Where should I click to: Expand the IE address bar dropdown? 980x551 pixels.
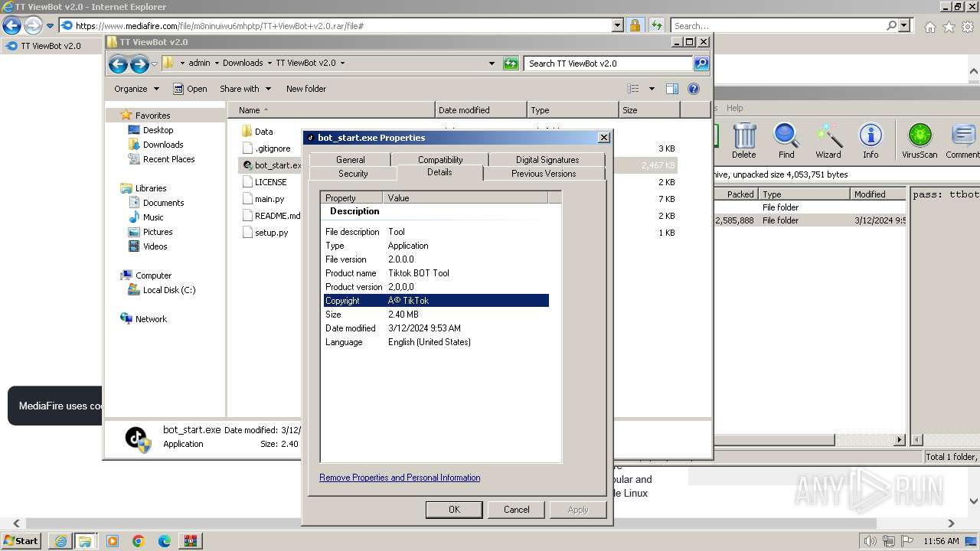point(618,26)
